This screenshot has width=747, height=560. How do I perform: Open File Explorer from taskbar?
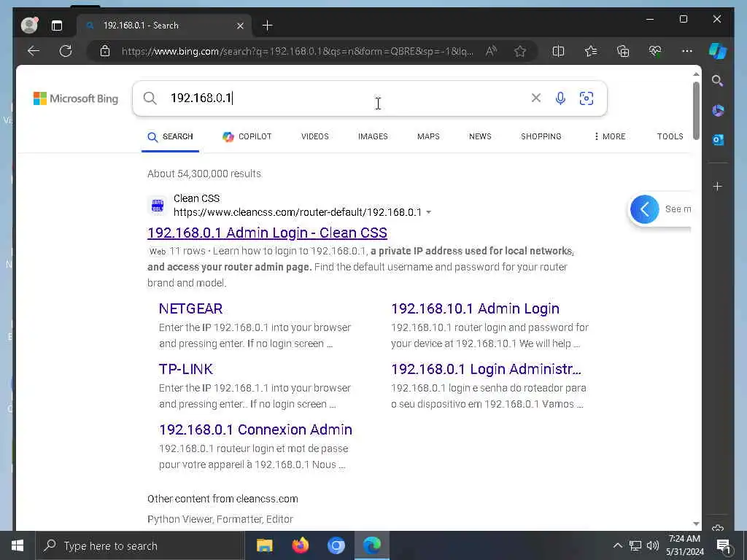pos(264,545)
